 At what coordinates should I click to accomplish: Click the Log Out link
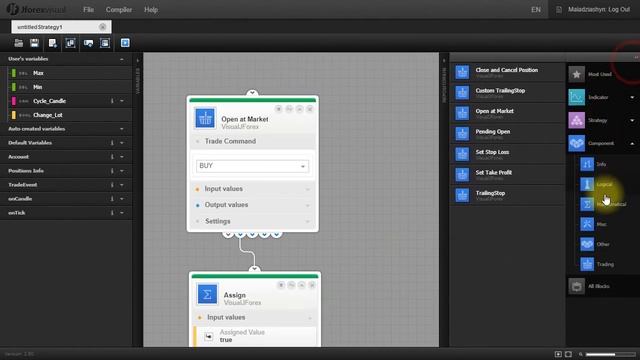click(619, 9)
